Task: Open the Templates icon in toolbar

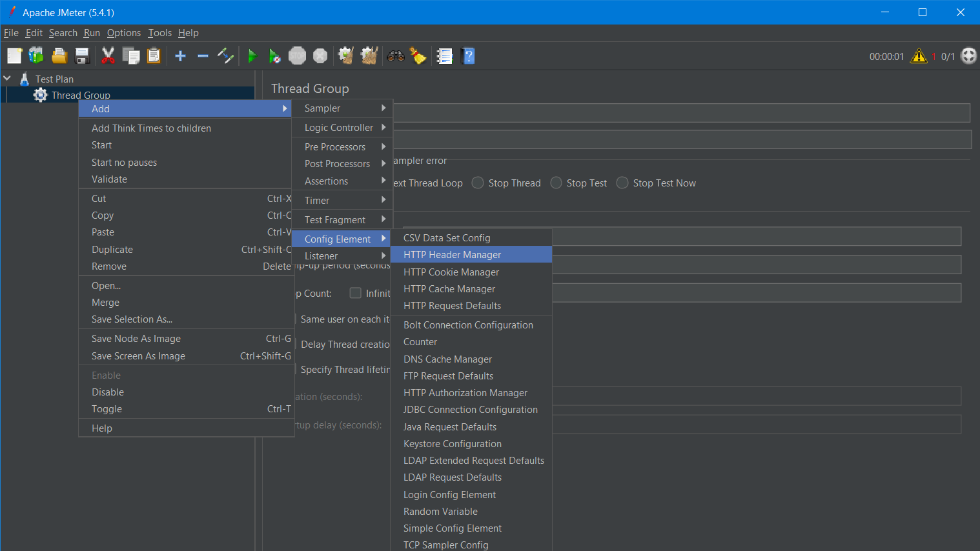Action: [x=36, y=56]
